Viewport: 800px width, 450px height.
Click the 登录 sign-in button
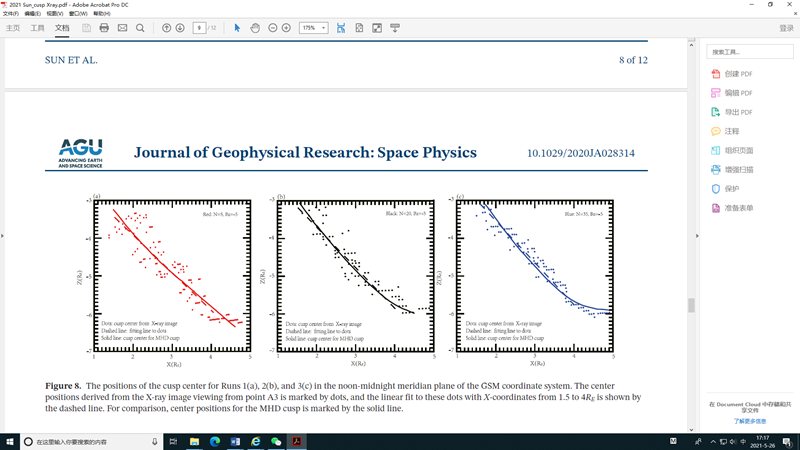(x=786, y=28)
